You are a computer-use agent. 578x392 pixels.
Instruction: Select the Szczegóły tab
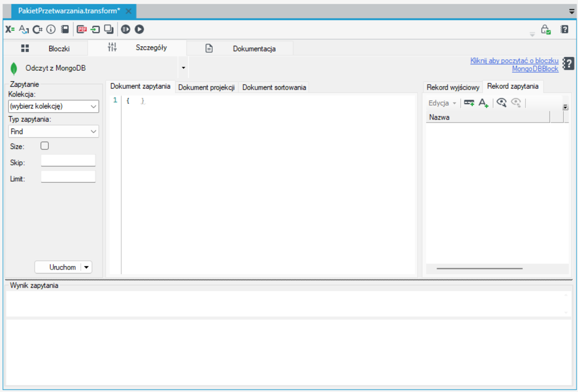click(x=137, y=47)
